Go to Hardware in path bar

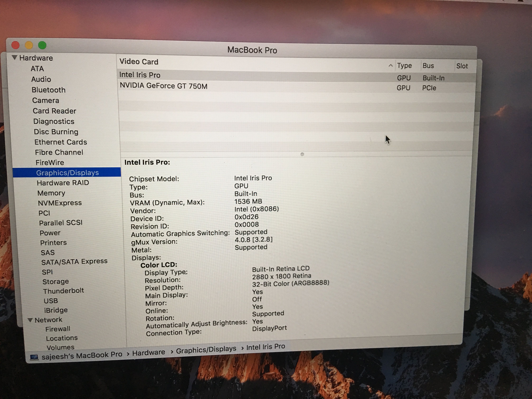tap(149, 352)
